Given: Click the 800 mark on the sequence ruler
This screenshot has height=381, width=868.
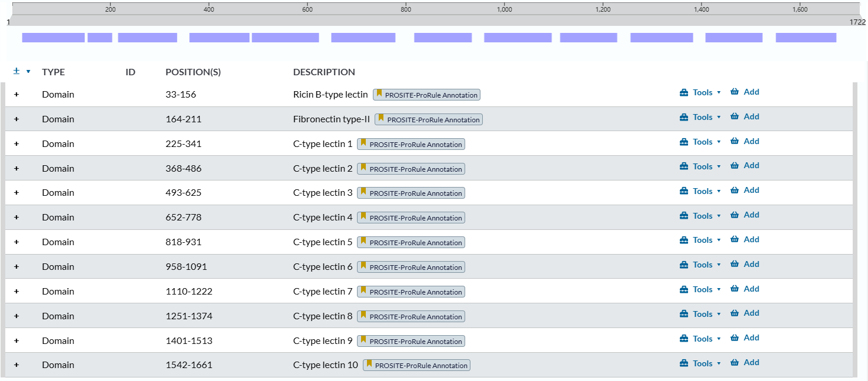Looking at the screenshot, I should point(405,9).
